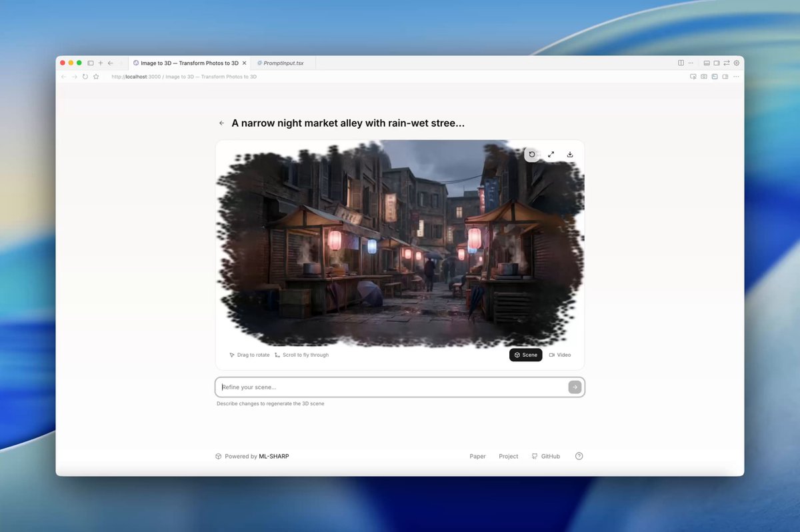Click the screenshot camera icon in toolbar
The height and width of the screenshot is (532, 800).
click(x=703, y=77)
